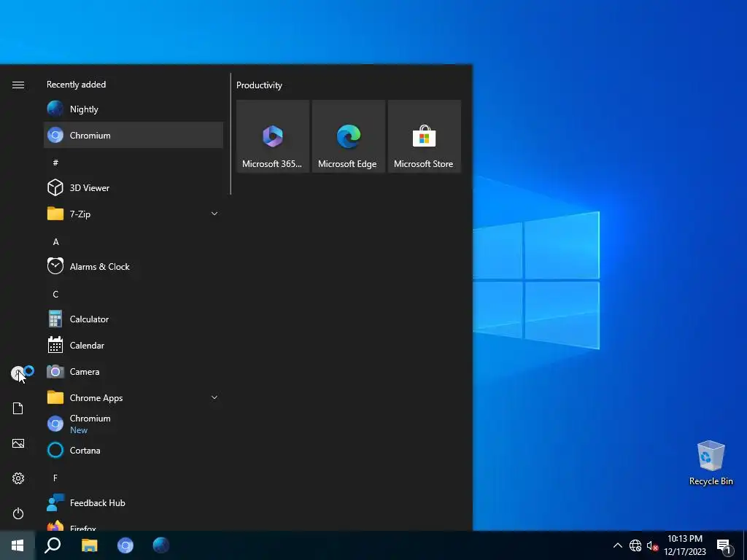Open Chrome Apps folder icon
Viewport: 747px width, 560px height.
pyautogui.click(x=55, y=397)
